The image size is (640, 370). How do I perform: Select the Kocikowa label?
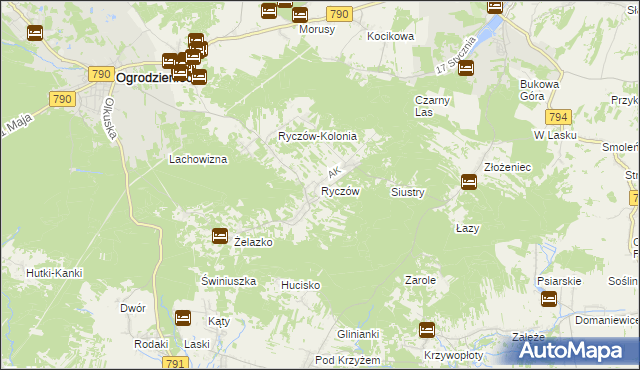coord(391,36)
